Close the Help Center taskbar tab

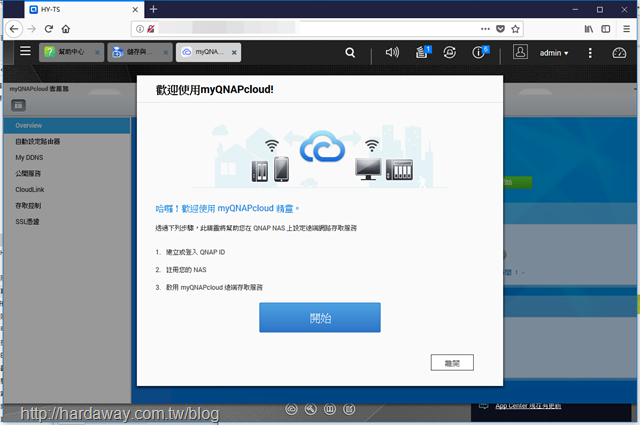[x=97, y=52]
